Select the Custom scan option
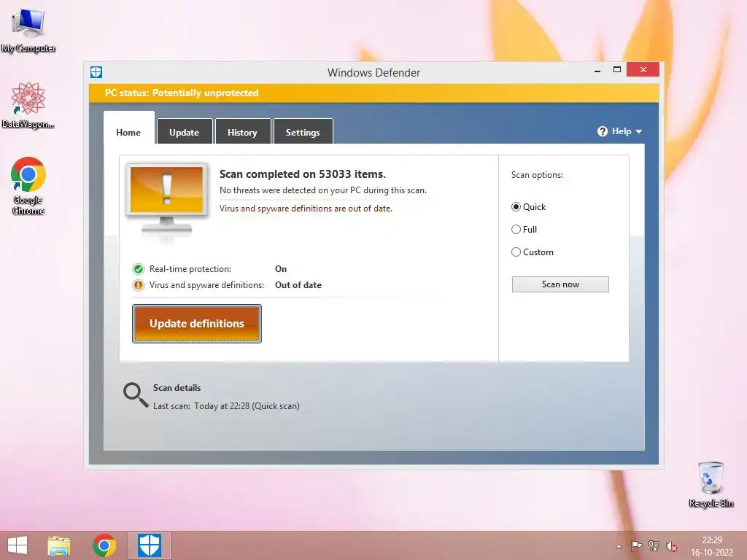Image resolution: width=747 pixels, height=560 pixels. pos(532,252)
